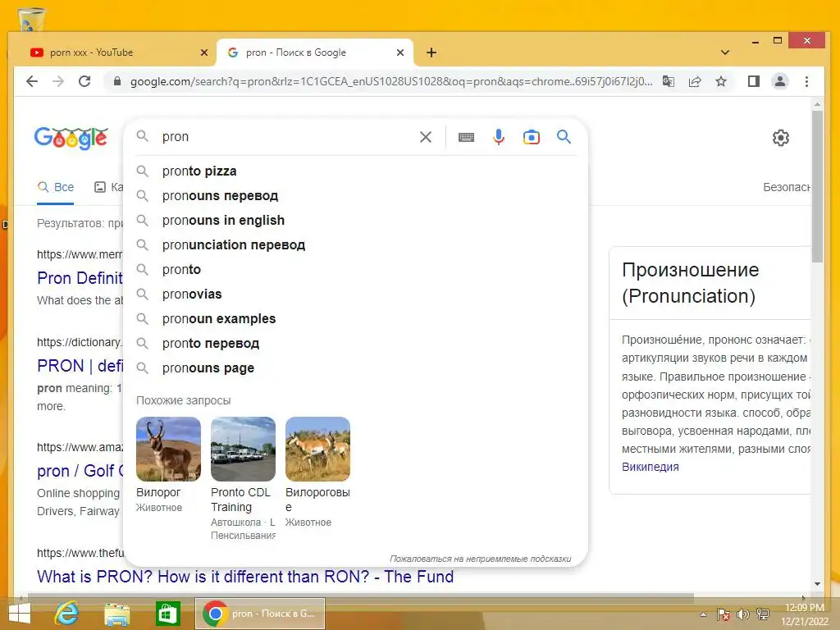Show hidden tray icons arrow
The width and height of the screenshot is (840, 630).
pos(703,614)
